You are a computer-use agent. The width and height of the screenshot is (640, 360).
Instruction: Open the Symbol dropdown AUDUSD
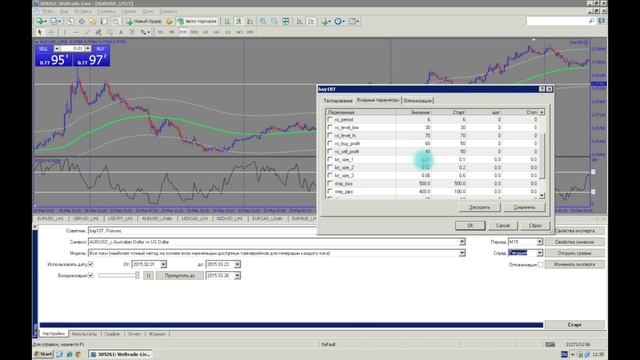462,242
